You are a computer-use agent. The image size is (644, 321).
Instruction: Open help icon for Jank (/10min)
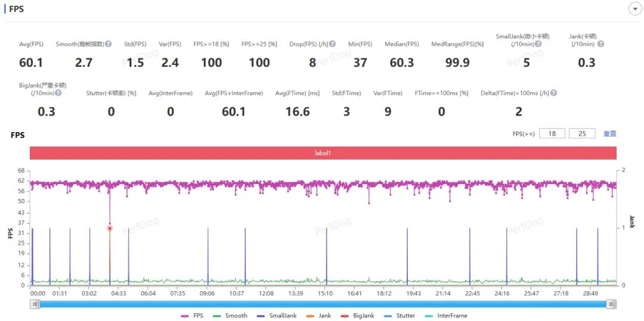pos(600,44)
